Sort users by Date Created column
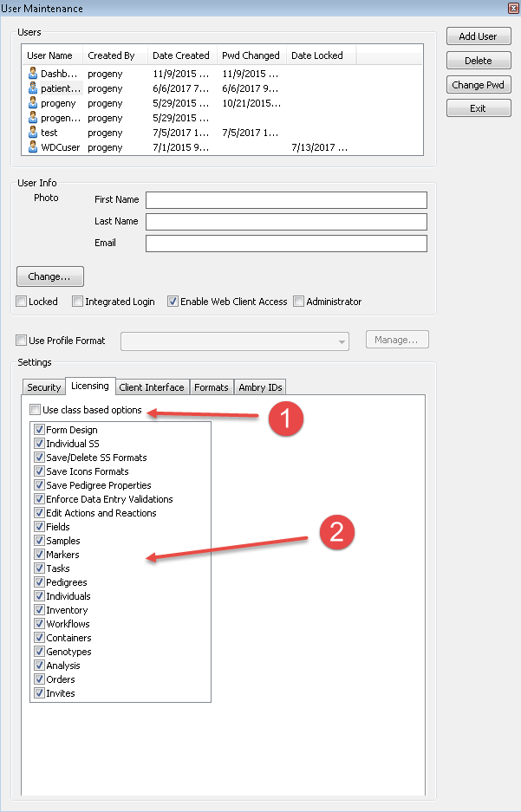 (x=180, y=55)
